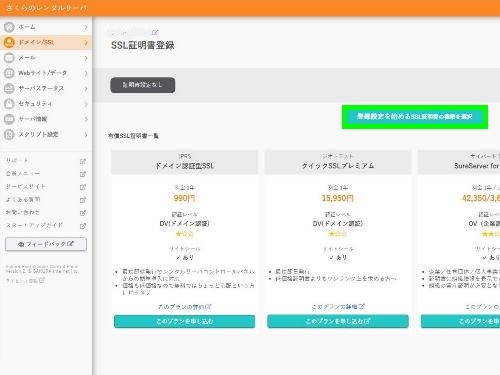Open the よくある質問 link

(23, 199)
